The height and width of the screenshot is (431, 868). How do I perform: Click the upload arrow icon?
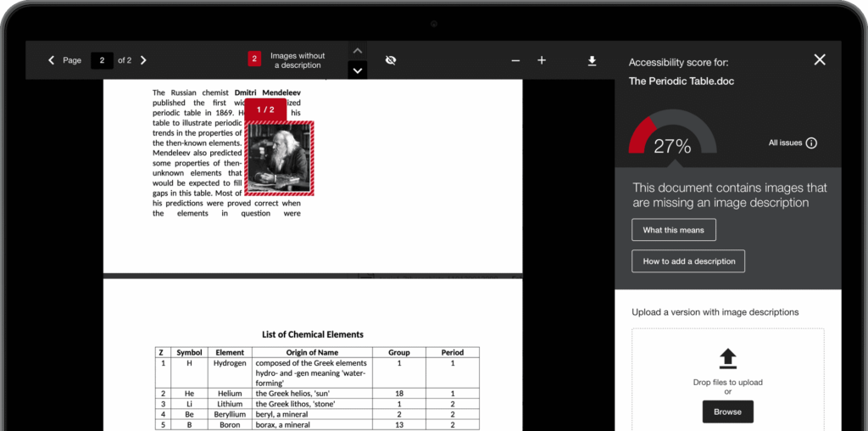(728, 358)
